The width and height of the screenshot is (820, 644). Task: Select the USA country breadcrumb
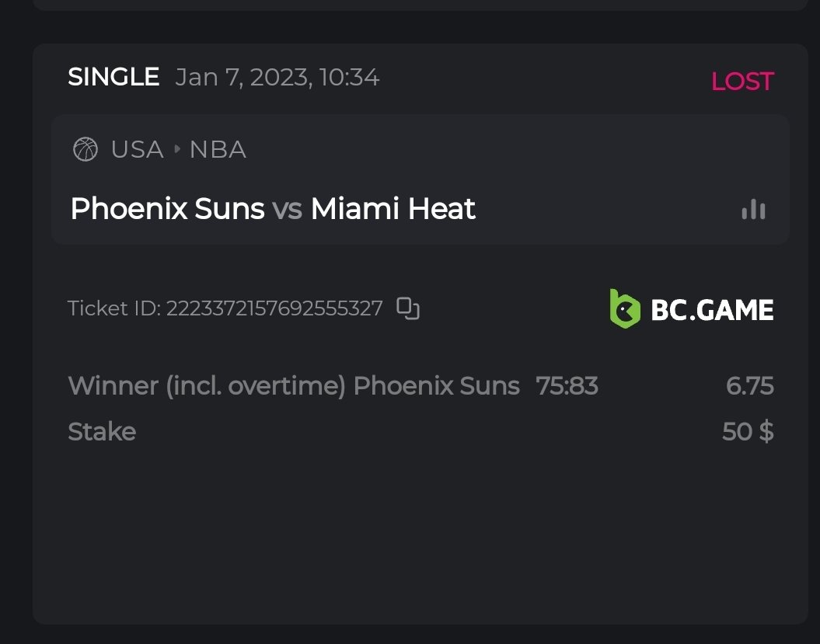click(137, 149)
